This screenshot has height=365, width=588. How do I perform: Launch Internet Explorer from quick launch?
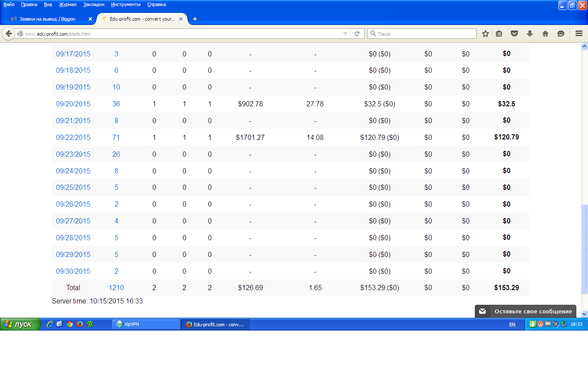coord(50,325)
